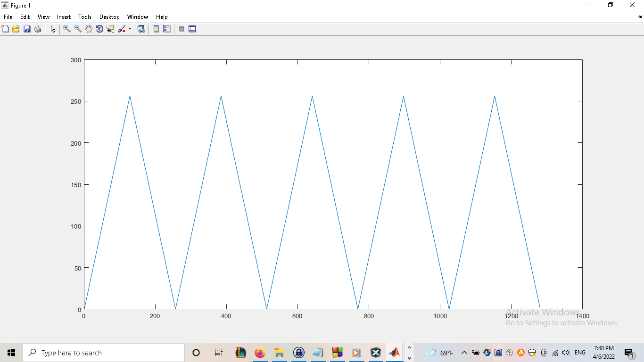Activate the Edit Plot arrow tool
This screenshot has height=362, width=644.
pos(53,29)
